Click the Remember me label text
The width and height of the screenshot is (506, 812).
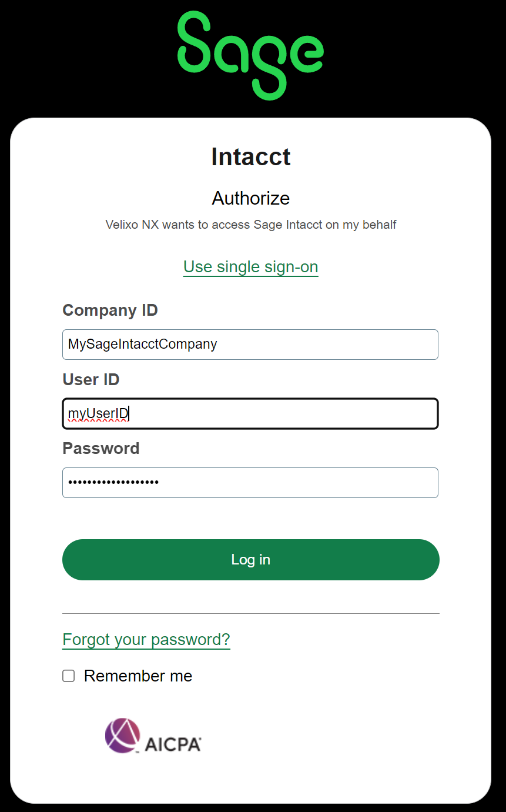pyautogui.click(x=138, y=676)
